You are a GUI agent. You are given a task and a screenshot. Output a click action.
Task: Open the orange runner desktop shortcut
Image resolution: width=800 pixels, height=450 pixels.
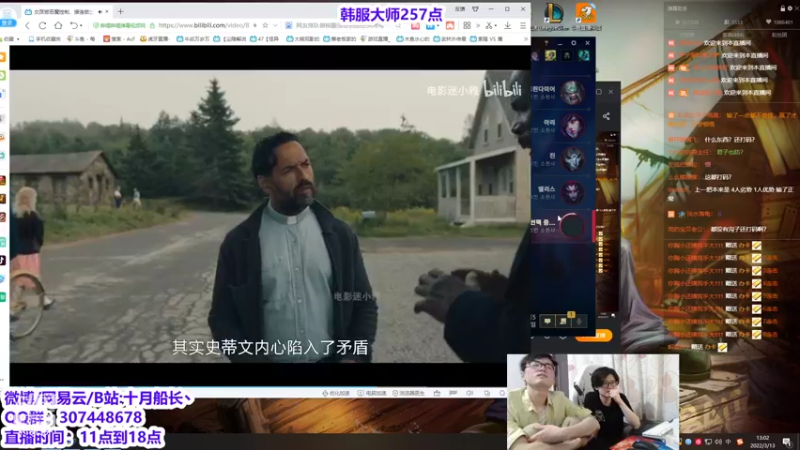pyautogui.click(x=585, y=14)
